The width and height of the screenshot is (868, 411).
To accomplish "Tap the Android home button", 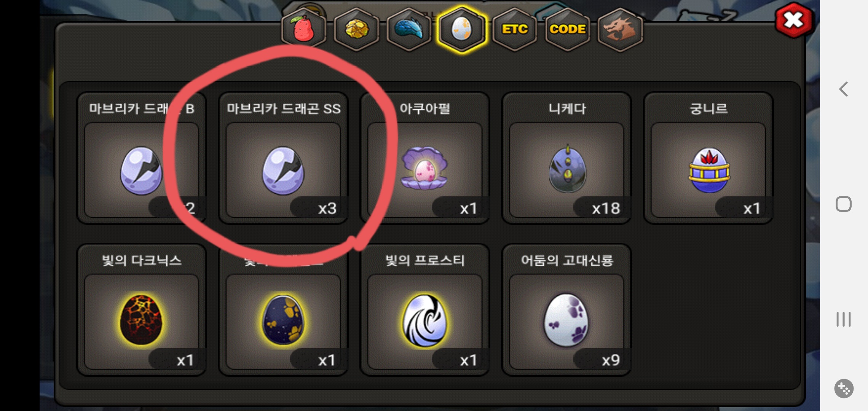I will (x=844, y=204).
